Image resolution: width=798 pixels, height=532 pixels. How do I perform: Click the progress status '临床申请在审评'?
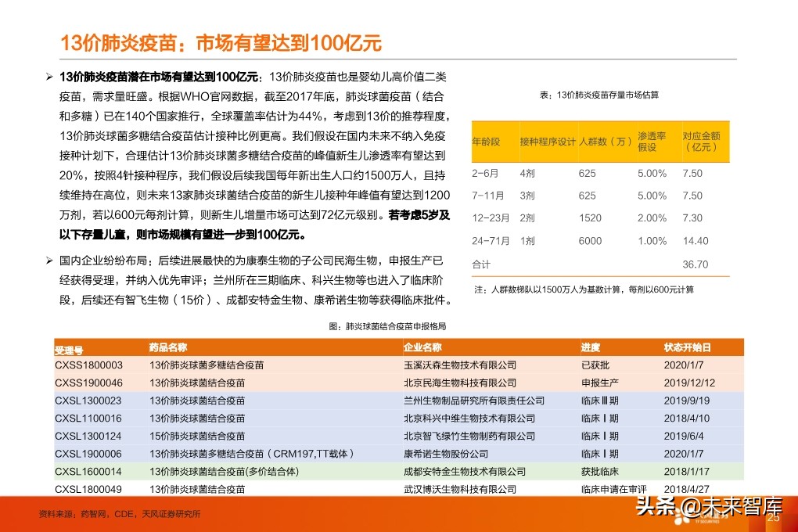614,490
